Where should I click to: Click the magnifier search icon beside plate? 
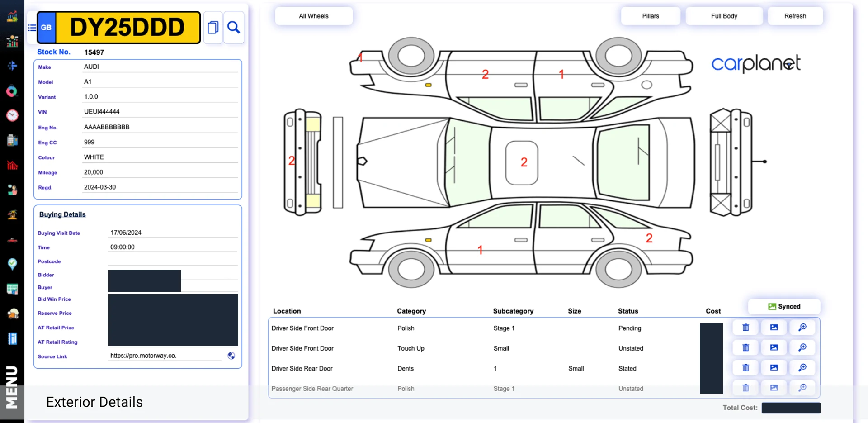pyautogui.click(x=234, y=28)
